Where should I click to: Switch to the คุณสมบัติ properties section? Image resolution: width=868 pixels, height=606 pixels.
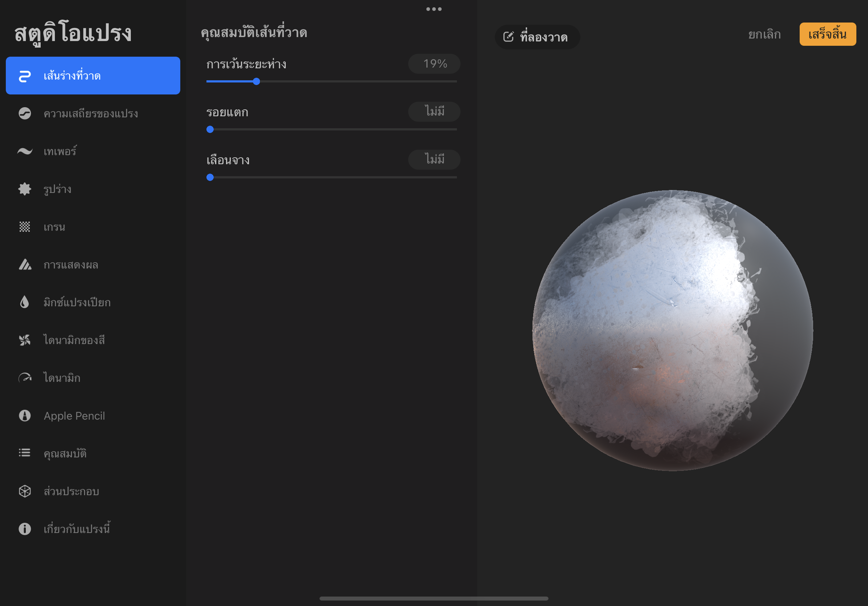click(x=65, y=453)
